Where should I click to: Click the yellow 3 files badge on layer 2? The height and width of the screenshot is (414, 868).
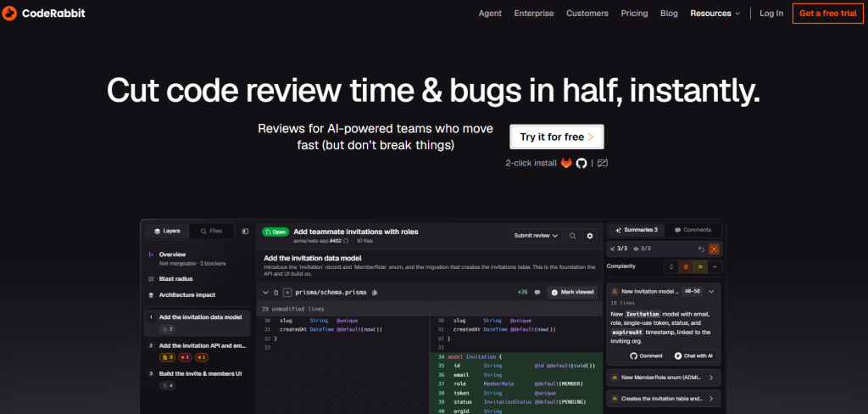coord(167,357)
